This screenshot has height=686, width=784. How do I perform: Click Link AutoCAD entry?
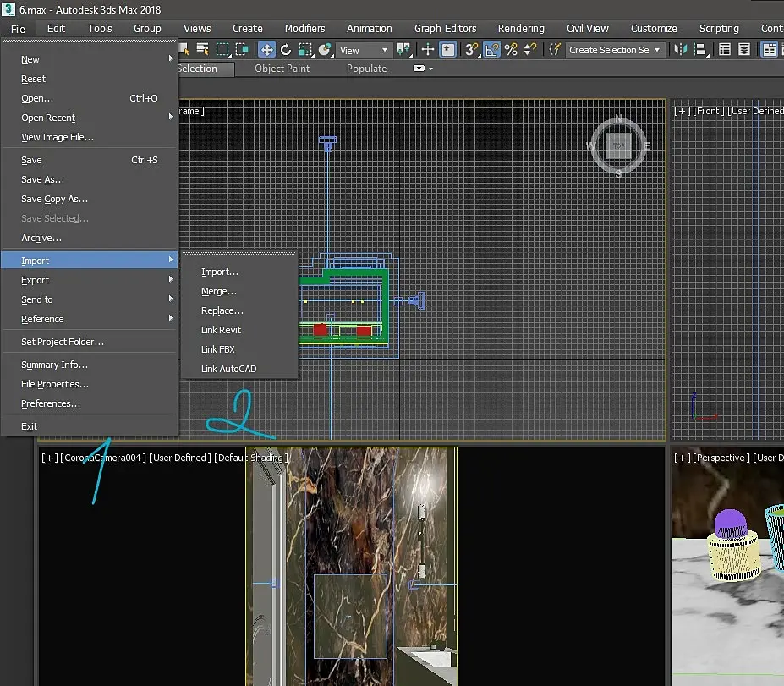pos(228,369)
